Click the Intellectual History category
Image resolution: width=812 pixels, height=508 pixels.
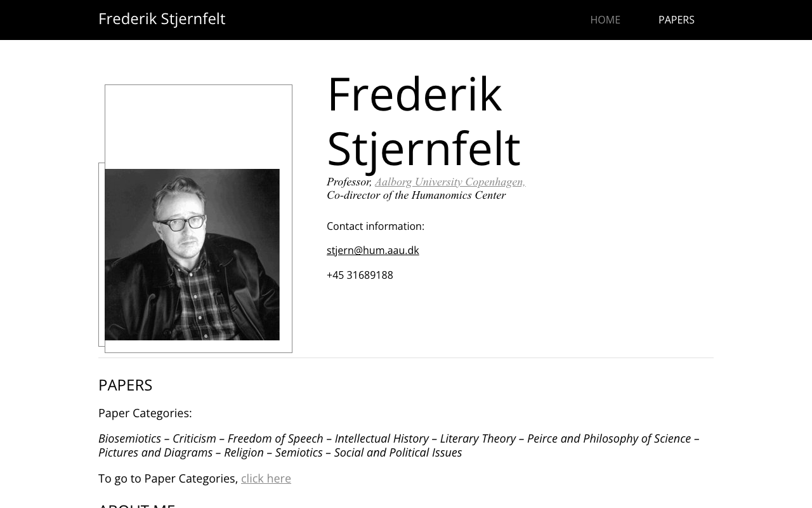pos(381,438)
